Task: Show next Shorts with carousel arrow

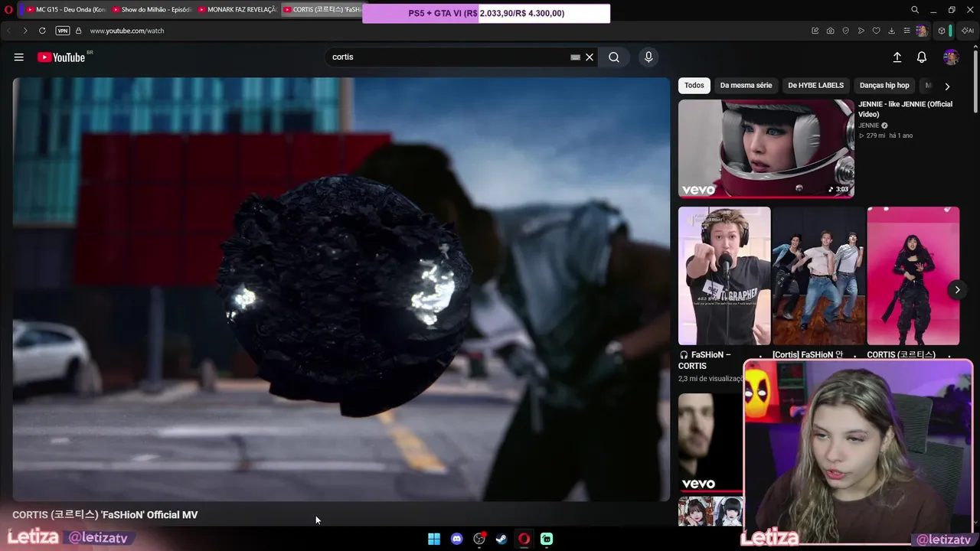Action: [x=957, y=289]
